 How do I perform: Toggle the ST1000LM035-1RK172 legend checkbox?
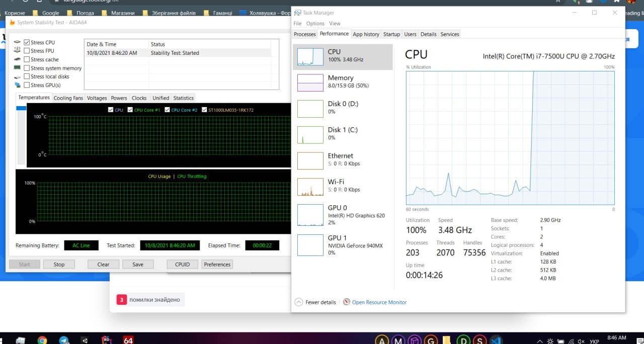(x=204, y=110)
